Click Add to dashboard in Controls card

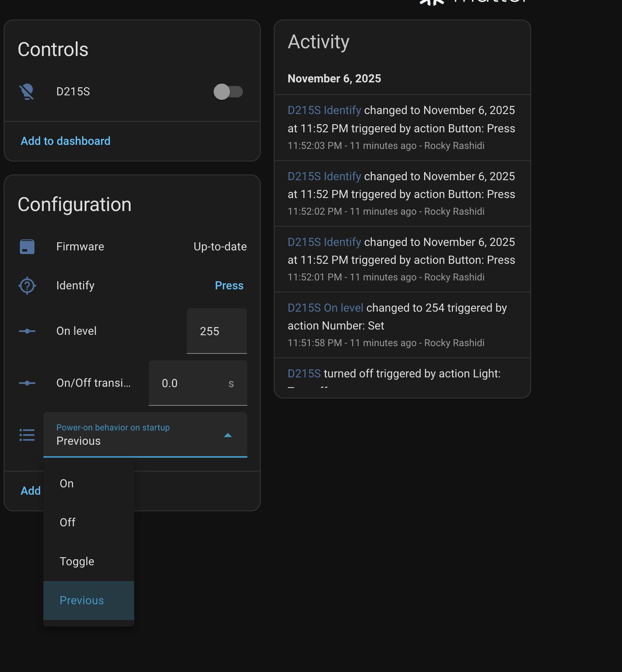pos(66,141)
